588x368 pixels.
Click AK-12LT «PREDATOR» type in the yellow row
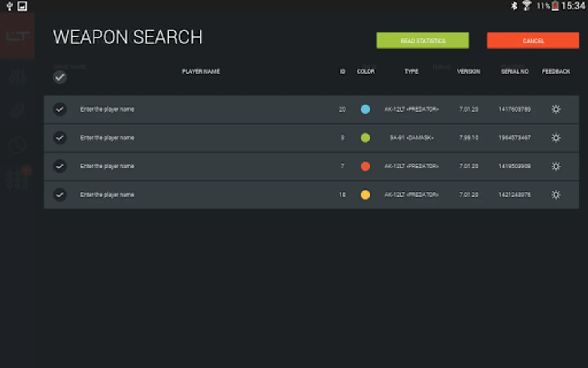(412, 195)
